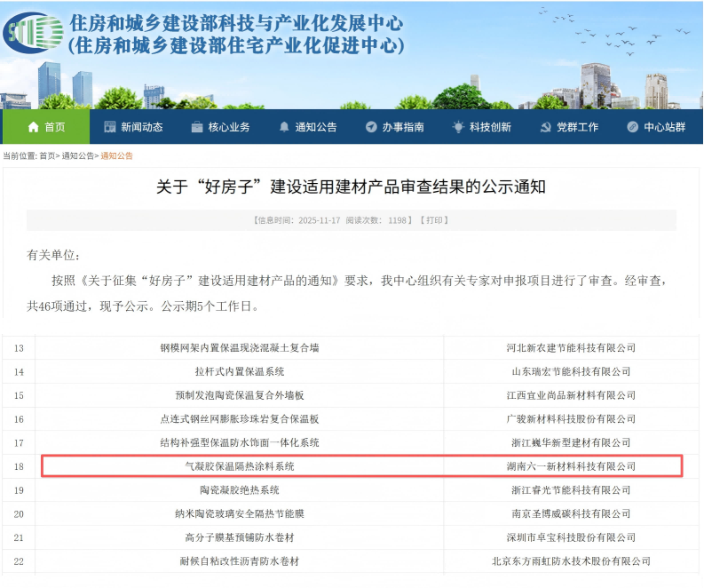The image size is (704, 588).
Task: Click the compass icon beside 办事指南
Action: tap(371, 127)
